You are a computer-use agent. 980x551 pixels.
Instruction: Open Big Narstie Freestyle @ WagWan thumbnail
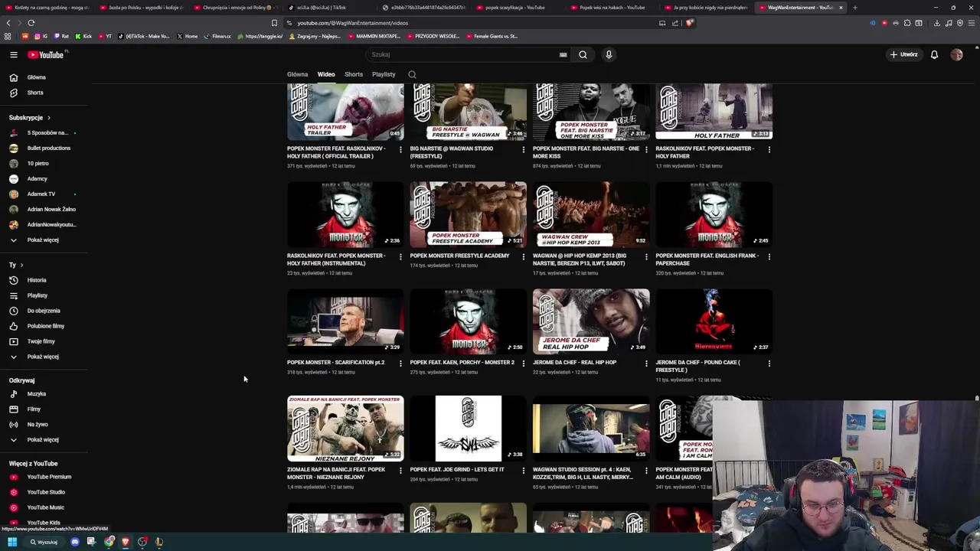(x=468, y=112)
